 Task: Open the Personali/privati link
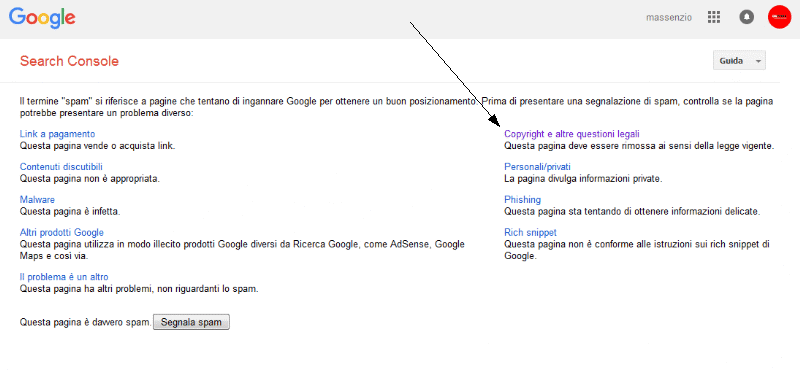pos(537,167)
